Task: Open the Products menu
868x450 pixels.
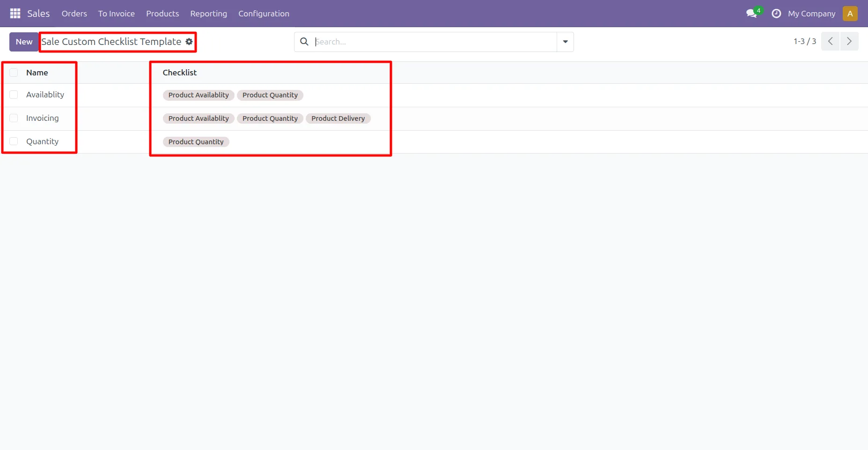Action: (x=162, y=14)
